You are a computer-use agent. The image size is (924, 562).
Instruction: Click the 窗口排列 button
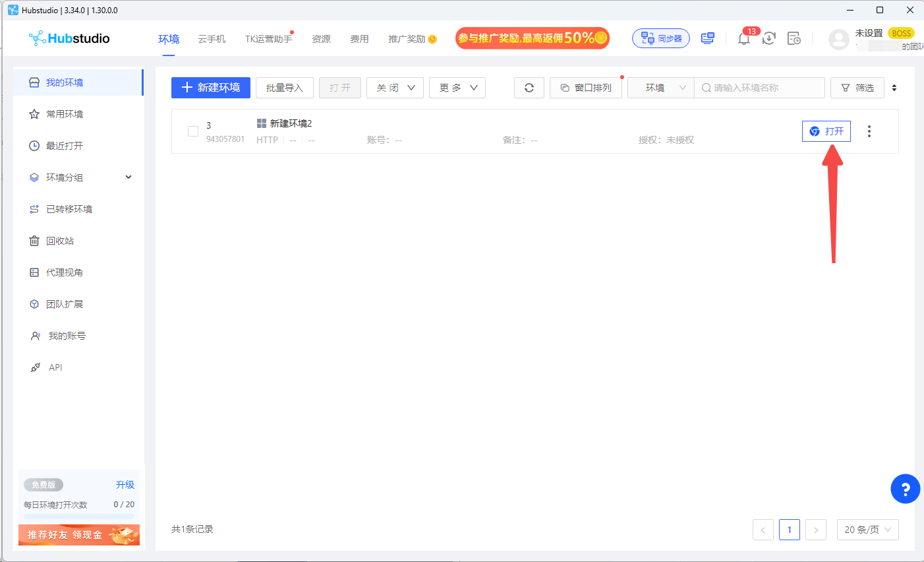pos(586,88)
